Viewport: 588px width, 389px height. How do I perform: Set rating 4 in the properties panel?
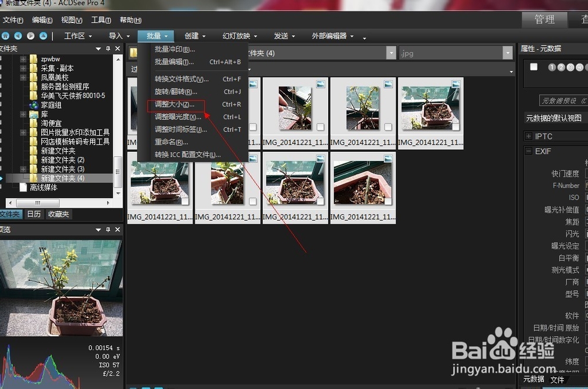(579, 67)
